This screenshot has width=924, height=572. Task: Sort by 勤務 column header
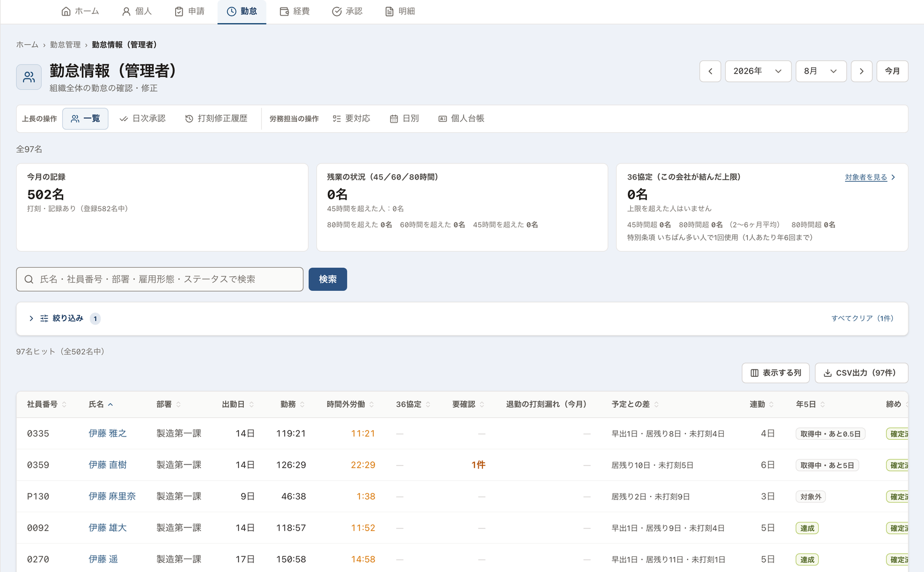coord(293,404)
